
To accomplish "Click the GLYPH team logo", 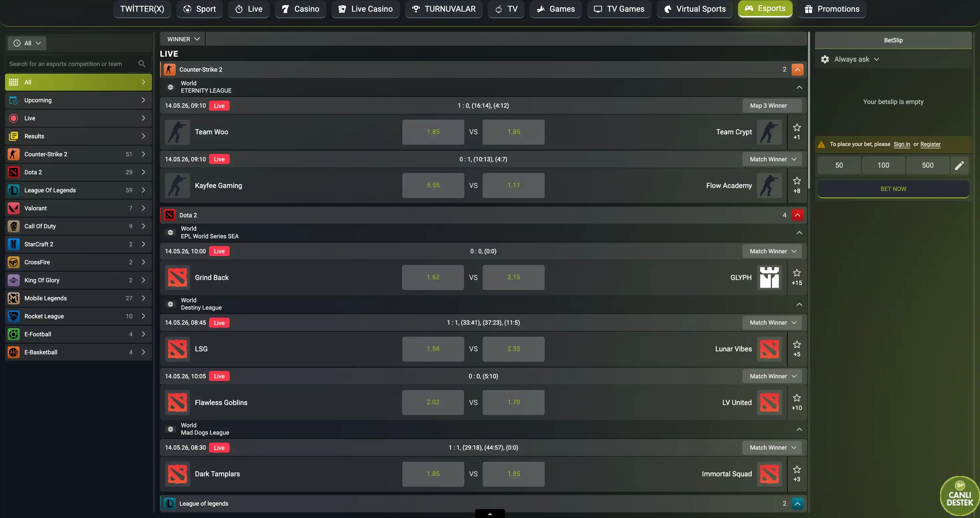I will pos(769,277).
